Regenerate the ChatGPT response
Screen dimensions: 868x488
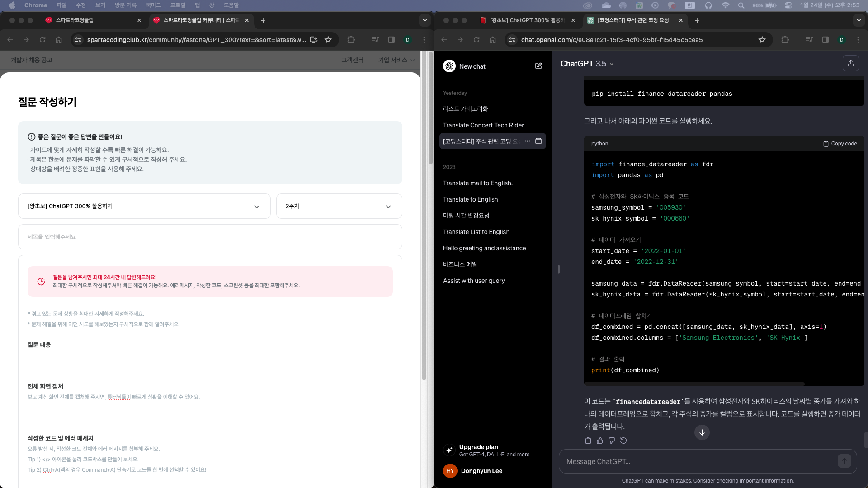pyautogui.click(x=623, y=441)
